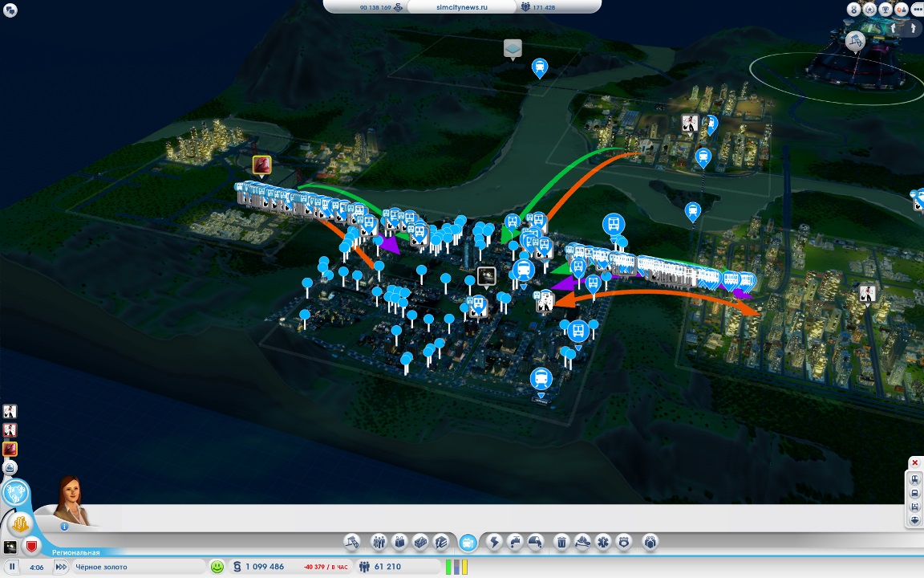Screen dimensions: 924x578
Task: Open the Roads building menu
Action: [x=352, y=541]
